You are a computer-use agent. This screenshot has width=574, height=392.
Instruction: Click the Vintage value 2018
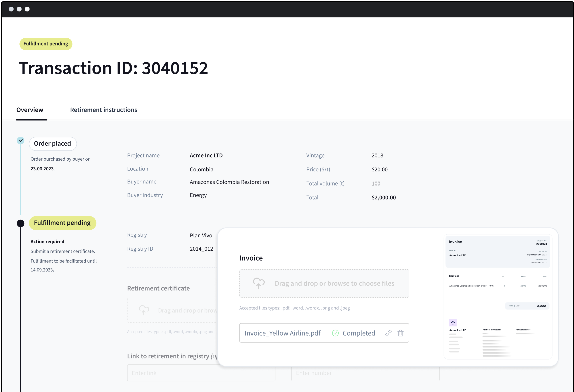click(x=377, y=156)
